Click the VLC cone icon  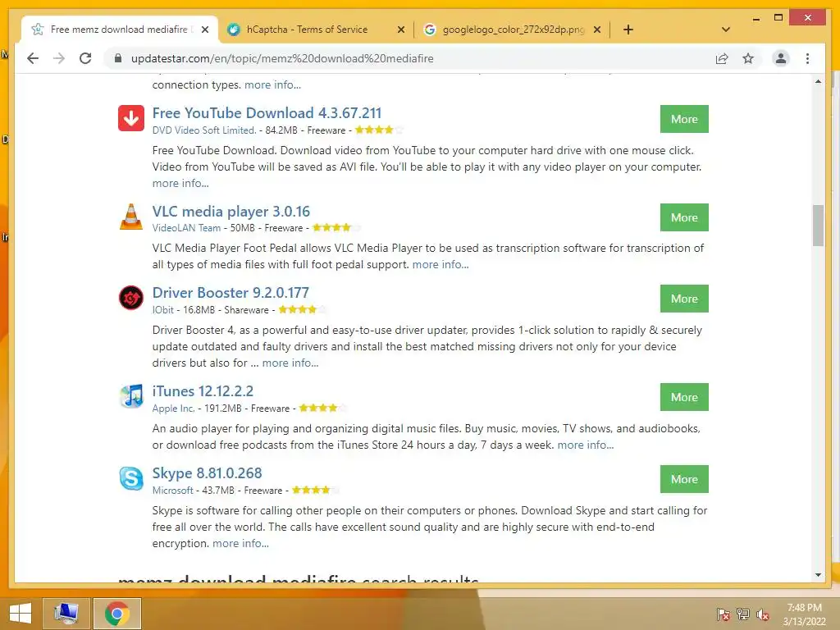coord(131,217)
